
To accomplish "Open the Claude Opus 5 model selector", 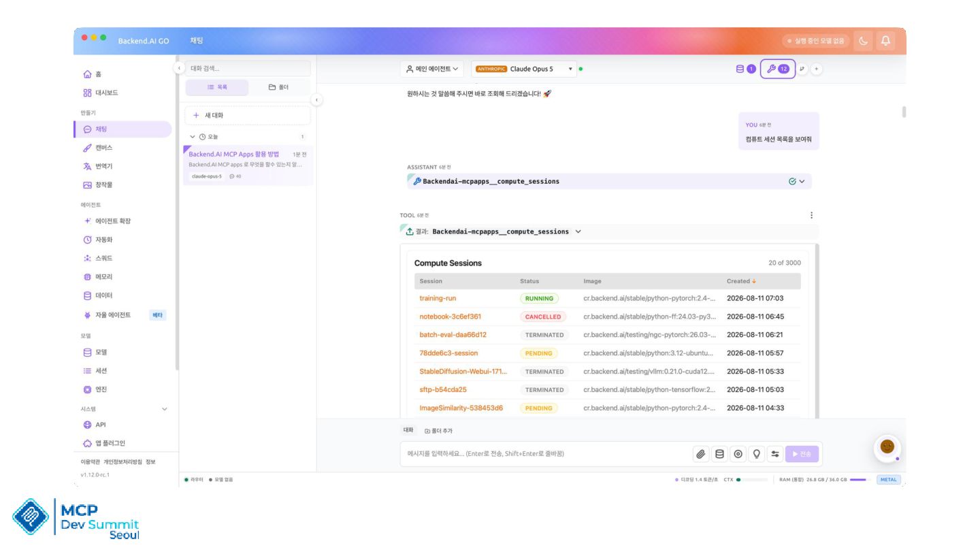I will click(x=524, y=69).
